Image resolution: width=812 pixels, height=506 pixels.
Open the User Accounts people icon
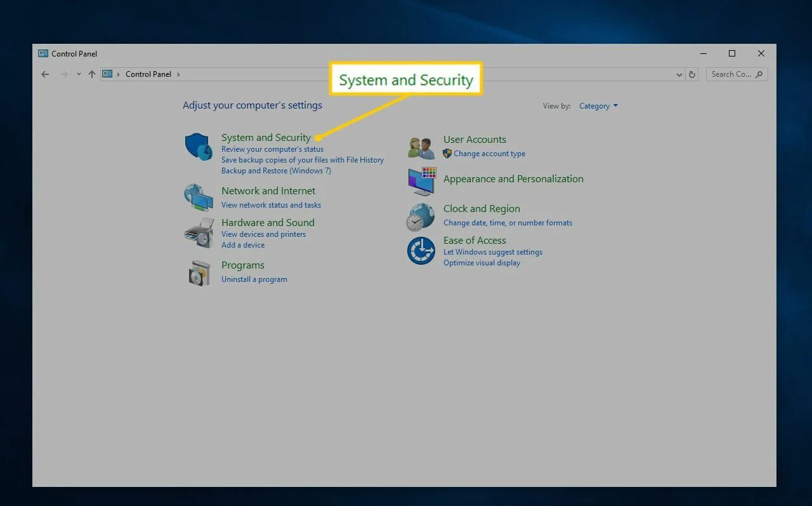(x=421, y=148)
